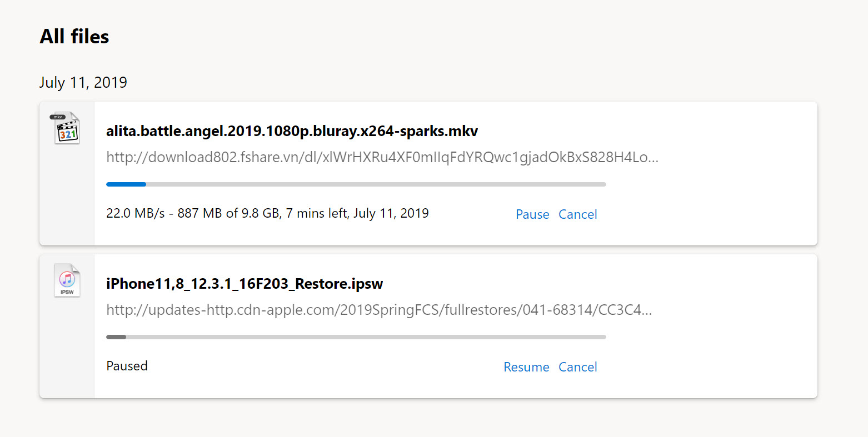Cancel the iPhone11,8 ipsw download

577,367
